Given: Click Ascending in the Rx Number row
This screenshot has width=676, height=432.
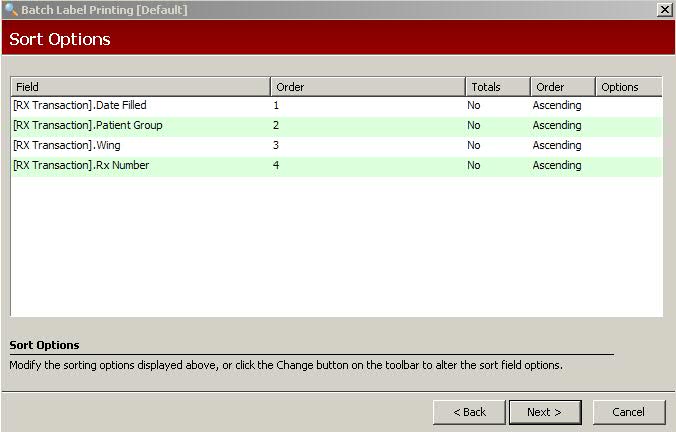Looking at the screenshot, I should [x=557, y=166].
